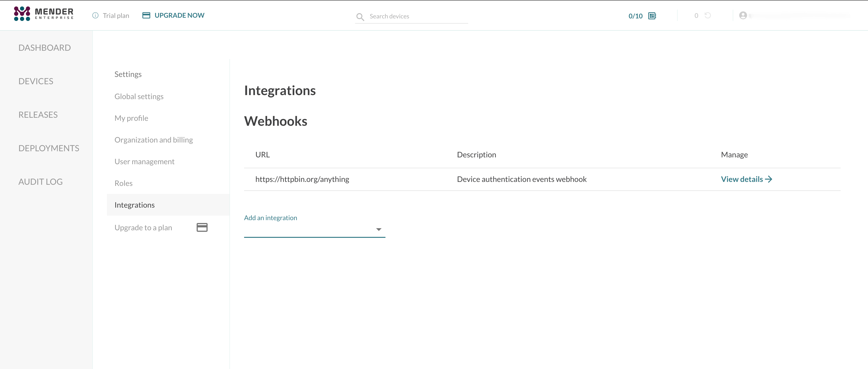Click the Trial plan info icon
The height and width of the screenshot is (369, 868).
pos(95,16)
